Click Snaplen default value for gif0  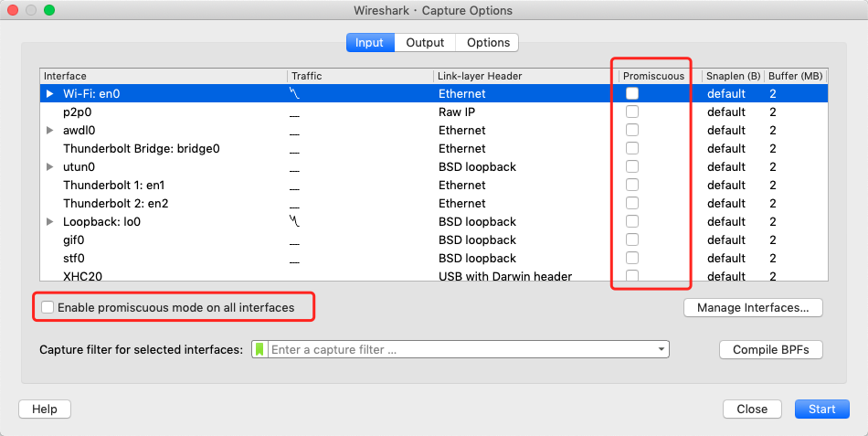pyautogui.click(x=726, y=239)
